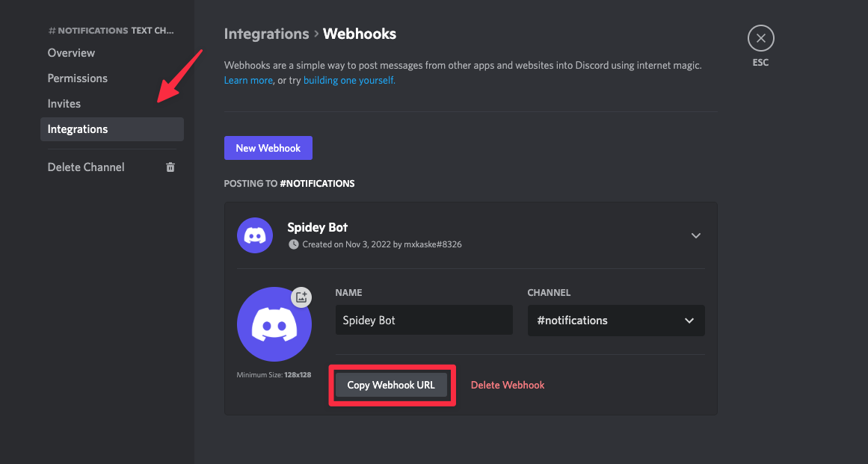The height and width of the screenshot is (464, 868).
Task: Click the upload image icon on the avatar
Action: click(301, 297)
